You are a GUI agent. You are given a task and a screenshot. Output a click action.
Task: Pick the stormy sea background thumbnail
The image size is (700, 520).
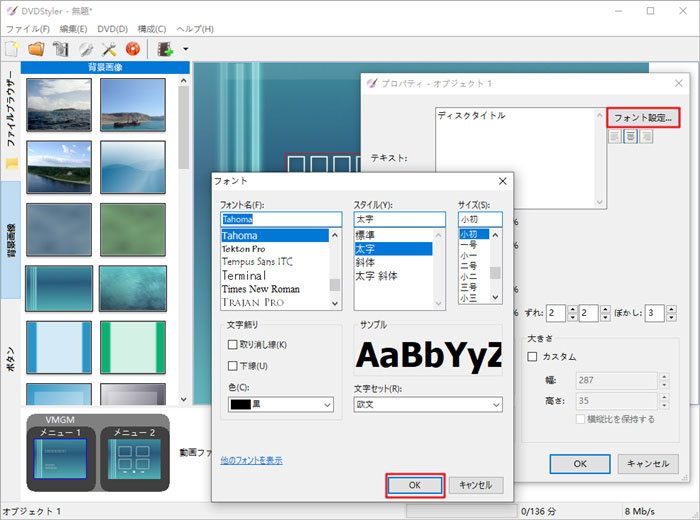59,105
